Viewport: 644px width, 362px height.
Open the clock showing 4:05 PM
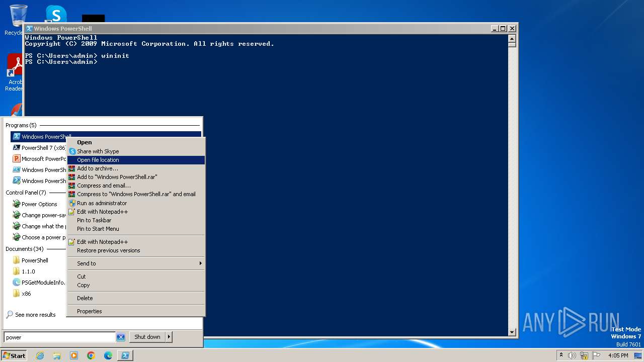coord(618,355)
